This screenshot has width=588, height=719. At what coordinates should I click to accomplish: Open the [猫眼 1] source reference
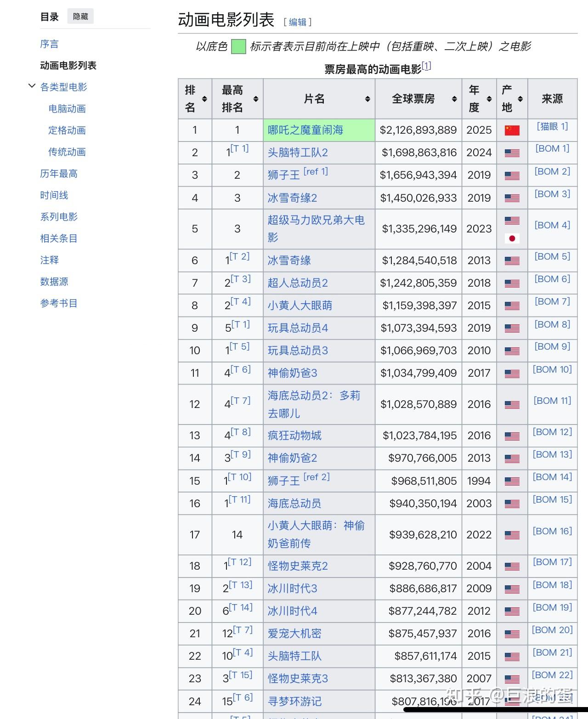pyautogui.click(x=552, y=126)
